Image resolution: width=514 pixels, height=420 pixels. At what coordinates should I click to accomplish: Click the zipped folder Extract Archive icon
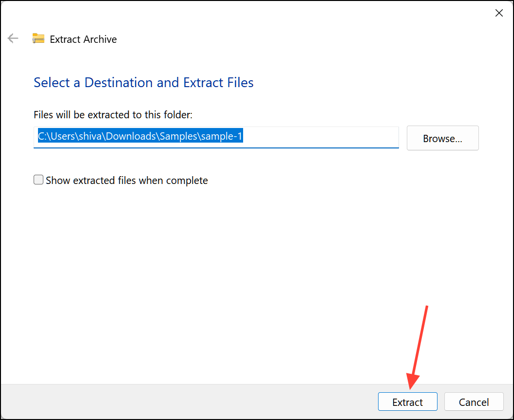tap(38, 37)
